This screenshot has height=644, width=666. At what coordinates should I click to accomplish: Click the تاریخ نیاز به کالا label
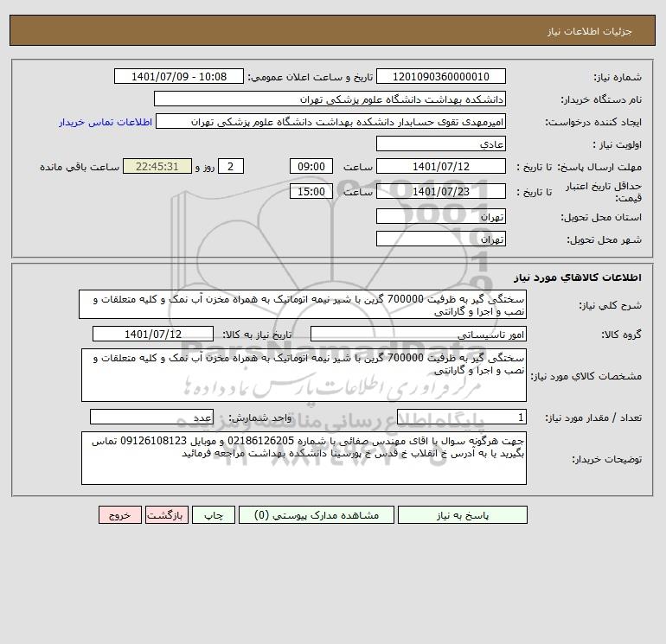(x=258, y=335)
